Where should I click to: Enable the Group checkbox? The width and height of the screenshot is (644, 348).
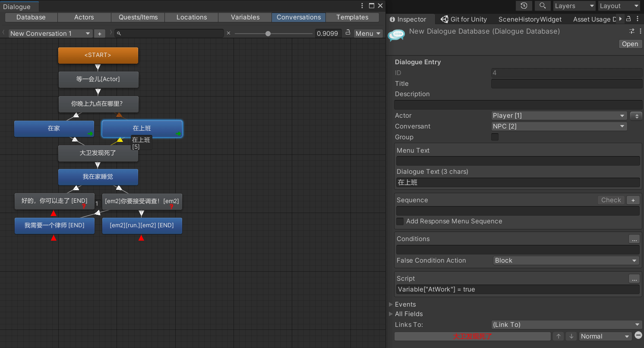[495, 137]
